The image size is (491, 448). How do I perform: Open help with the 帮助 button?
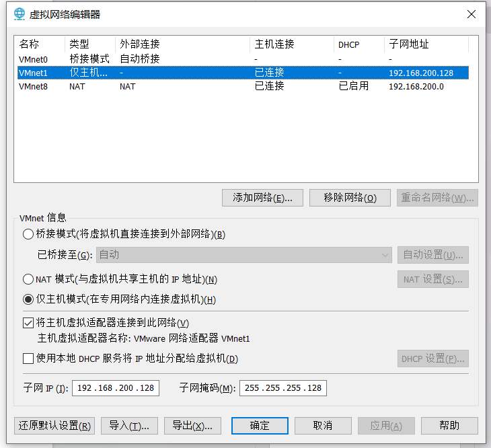449,426
